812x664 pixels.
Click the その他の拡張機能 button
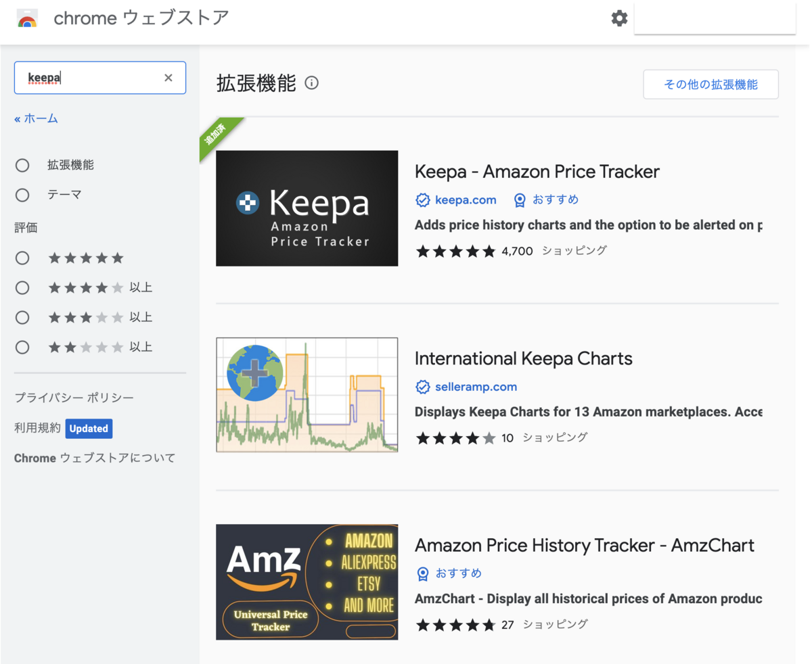point(710,85)
